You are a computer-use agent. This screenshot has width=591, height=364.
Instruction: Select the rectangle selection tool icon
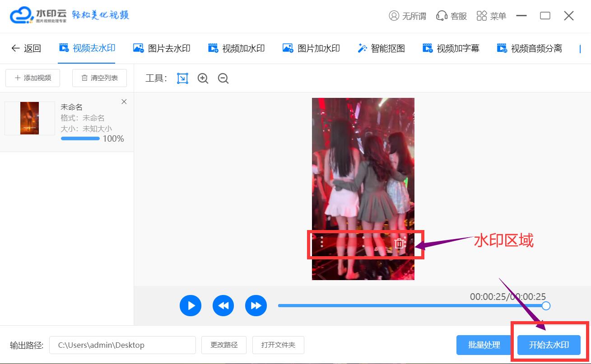pos(182,78)
